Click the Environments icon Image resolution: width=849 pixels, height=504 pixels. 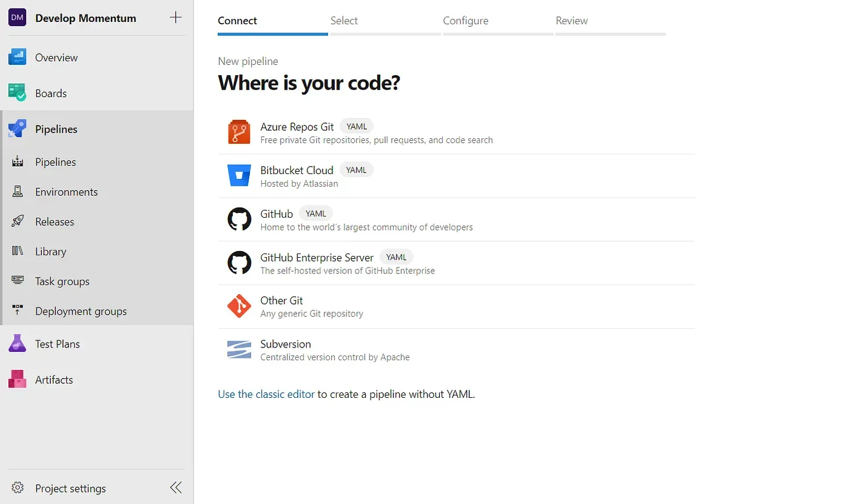pos(18,192)
